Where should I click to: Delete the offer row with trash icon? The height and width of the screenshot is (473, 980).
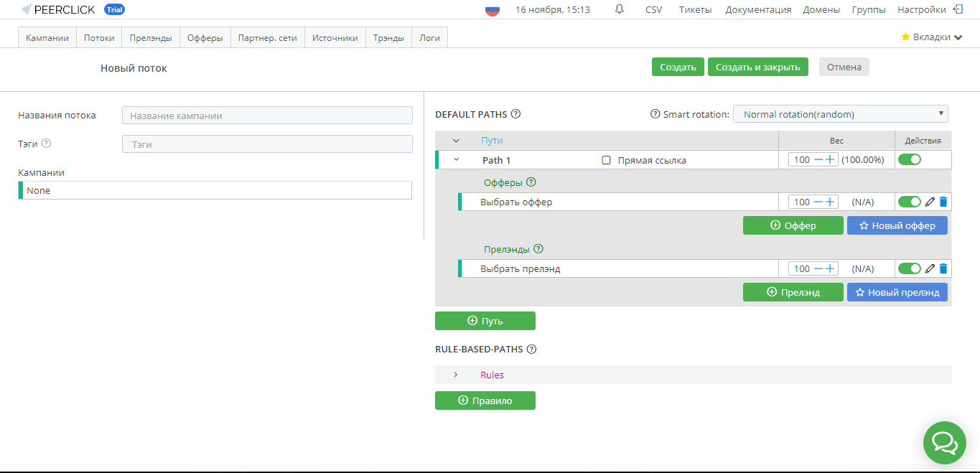943,202
